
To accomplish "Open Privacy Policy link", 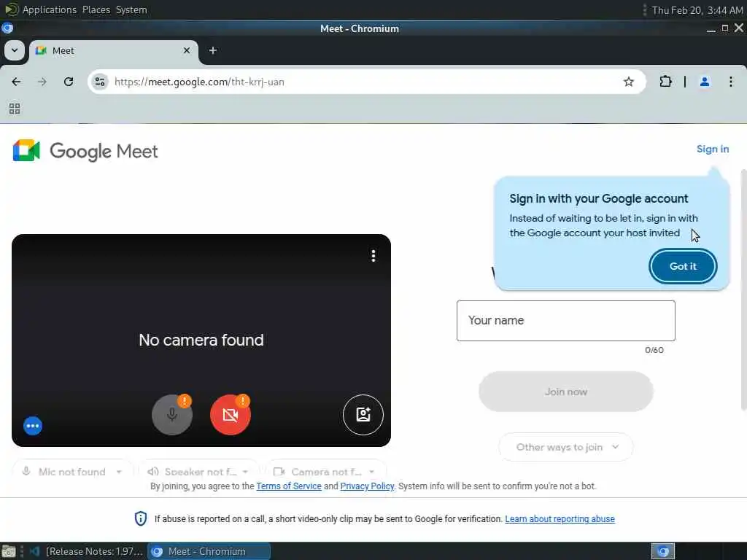I will (x=367, y=486).
